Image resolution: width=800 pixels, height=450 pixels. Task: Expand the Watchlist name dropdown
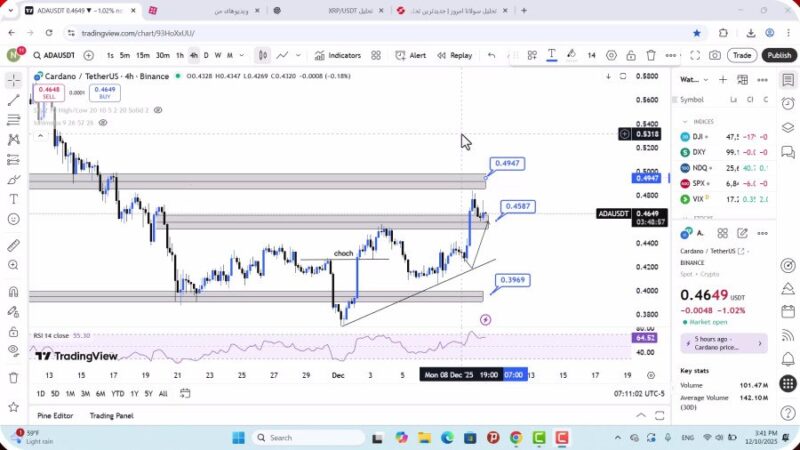pos(690,79)
